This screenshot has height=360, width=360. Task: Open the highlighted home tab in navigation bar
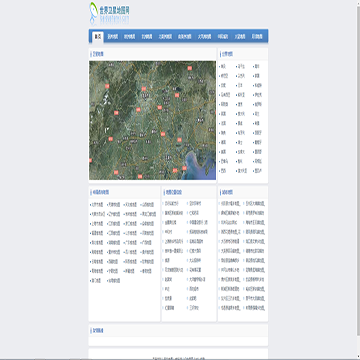(x=98, y=37)
